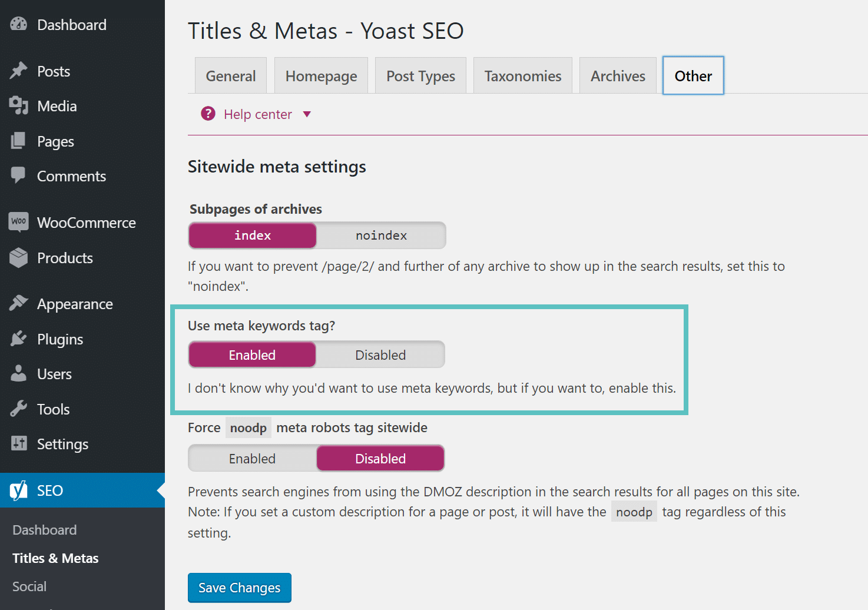Open the Settings sidebar menu
868x610 pixels.
point(62,444)
